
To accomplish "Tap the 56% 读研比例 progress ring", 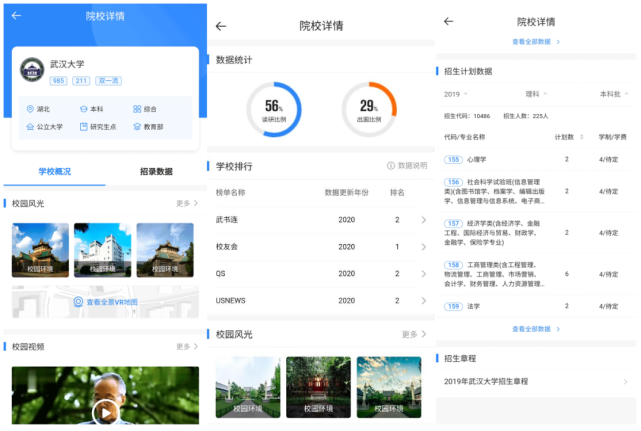I will click(x=274, y=109).
